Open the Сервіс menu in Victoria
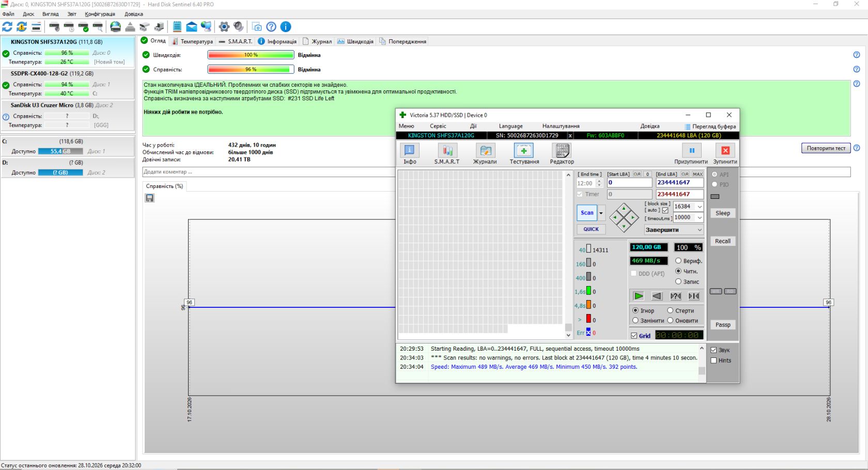 (438, 126)
